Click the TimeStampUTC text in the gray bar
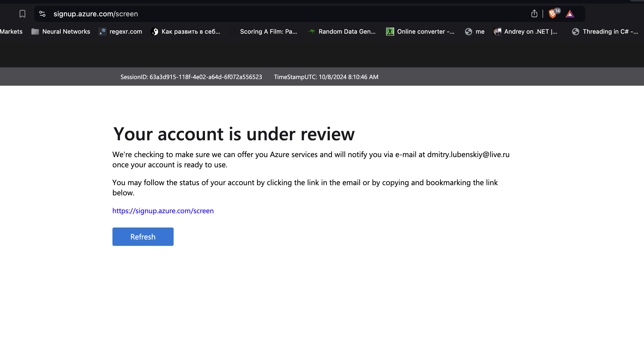The width and height of the screenshot is (644, 354). point(326,77)
